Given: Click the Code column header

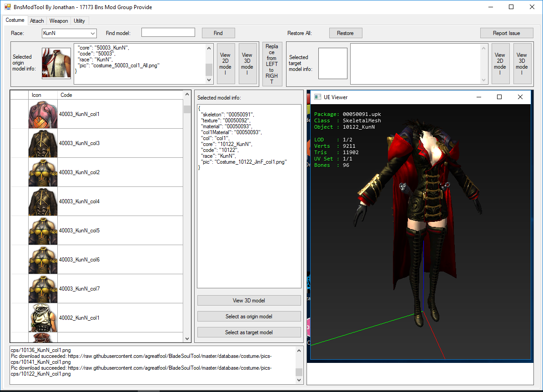Looking at the screenshot, I should [x=120, y=95].
